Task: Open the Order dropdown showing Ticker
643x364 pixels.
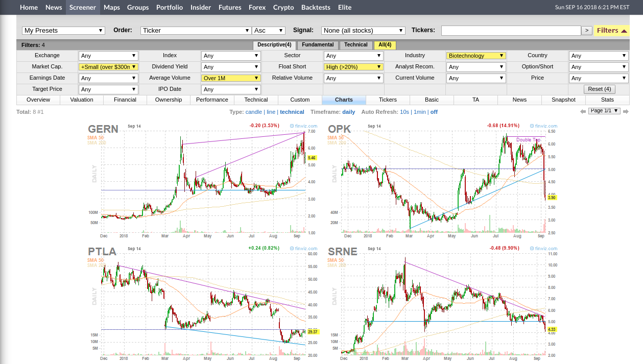Action: click(196, 31)
